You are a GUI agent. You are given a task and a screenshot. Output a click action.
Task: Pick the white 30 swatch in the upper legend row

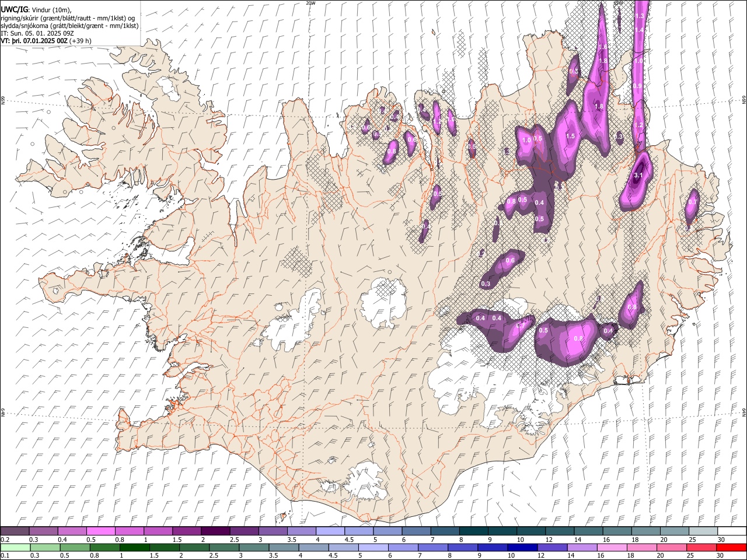click(732, 531)
